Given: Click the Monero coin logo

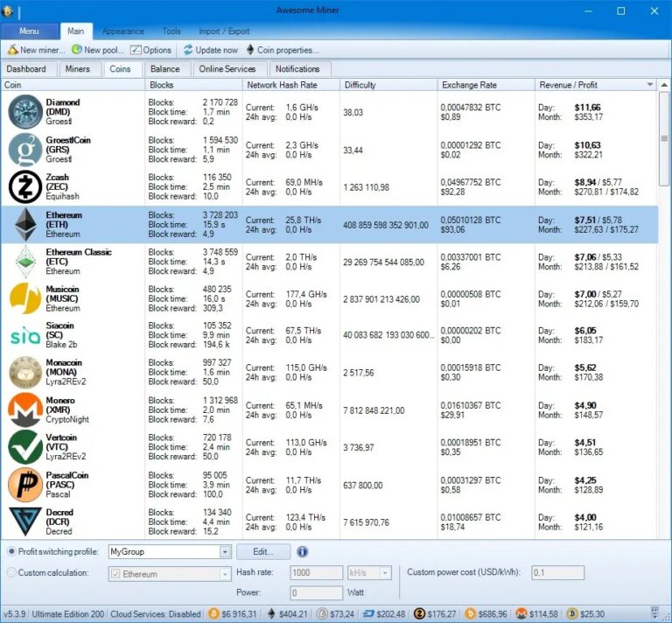Looking at the screenshot, I should (25, 409).
